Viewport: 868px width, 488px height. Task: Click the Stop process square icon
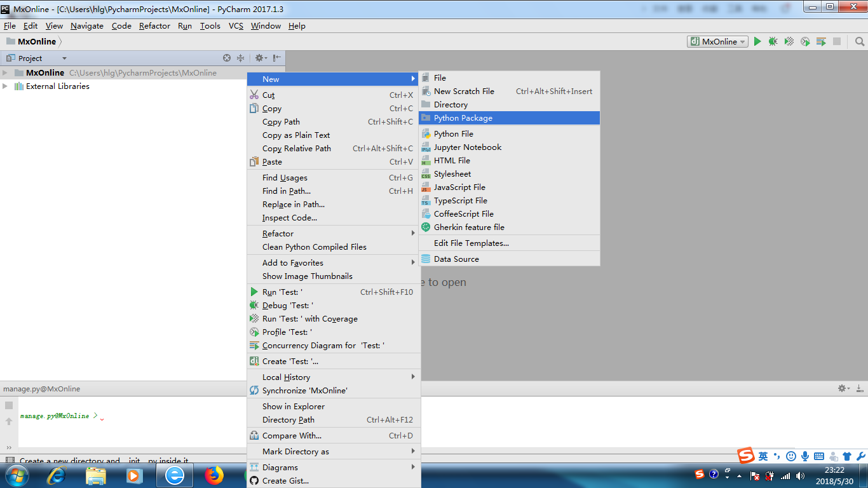tap(837, 41)
